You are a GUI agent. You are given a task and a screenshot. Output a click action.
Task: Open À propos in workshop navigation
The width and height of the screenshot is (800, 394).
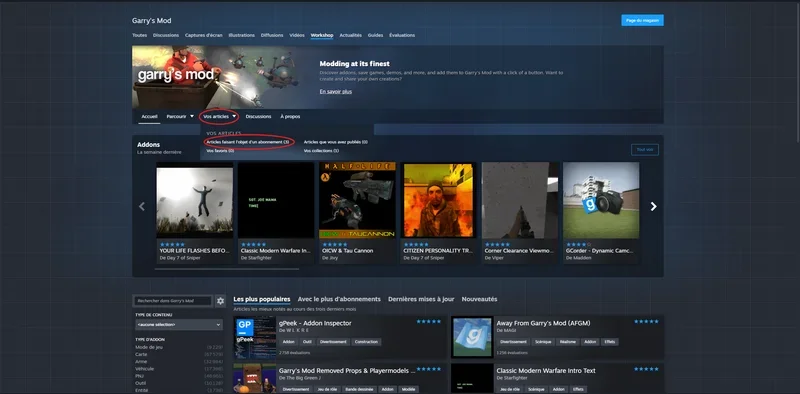290,116
